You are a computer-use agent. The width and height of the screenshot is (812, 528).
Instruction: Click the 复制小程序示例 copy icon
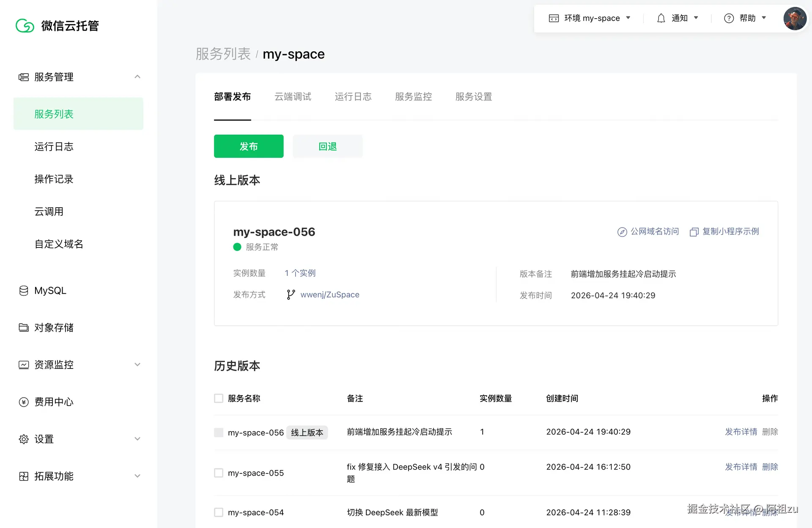coord(694,232)
